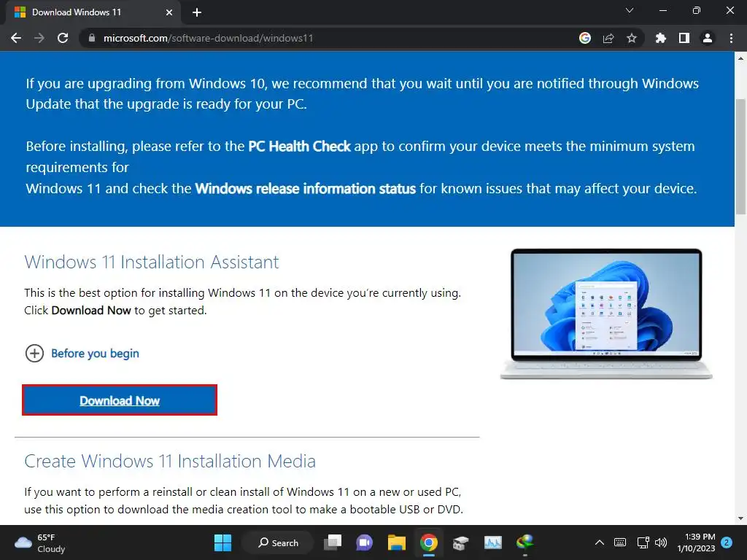Click the scrollbar down arrow
Screen dimensions: 747x560
[740, 518]
